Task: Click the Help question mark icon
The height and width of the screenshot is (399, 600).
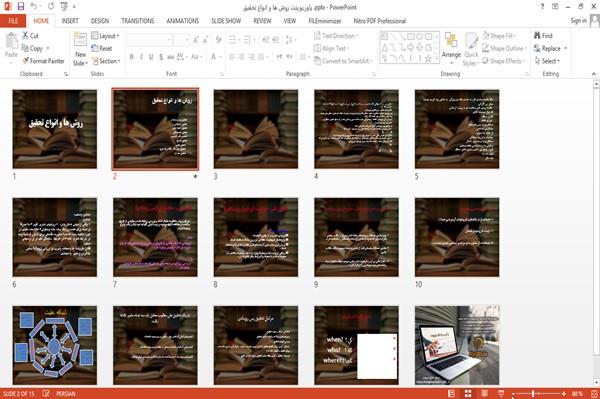Action: [542, 7]
